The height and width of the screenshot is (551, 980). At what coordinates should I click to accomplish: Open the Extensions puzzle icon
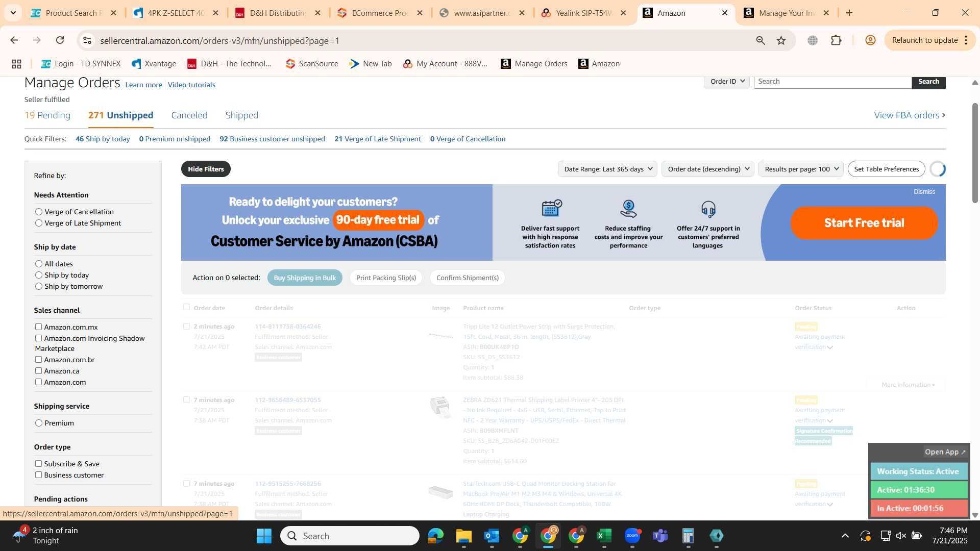coord(836,40)
